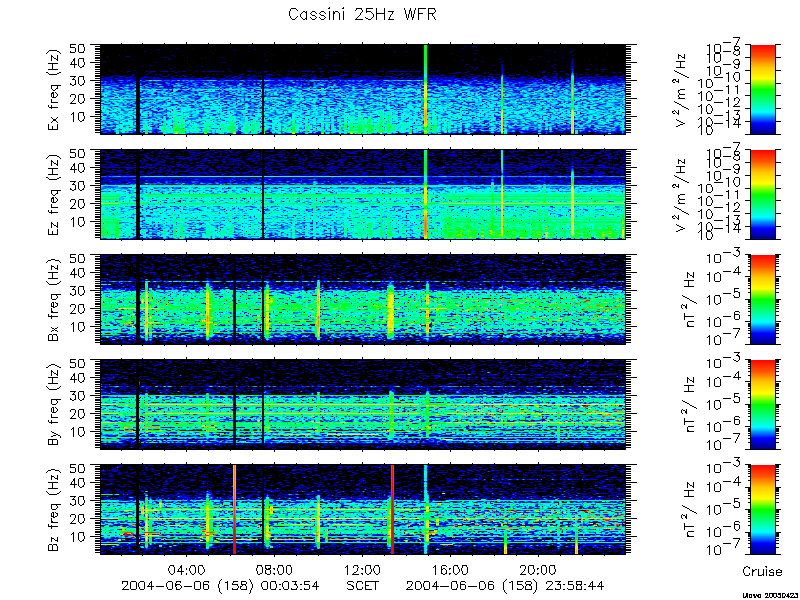
Task: Click the '16:00' time axis label
Action: click(451, 569)
